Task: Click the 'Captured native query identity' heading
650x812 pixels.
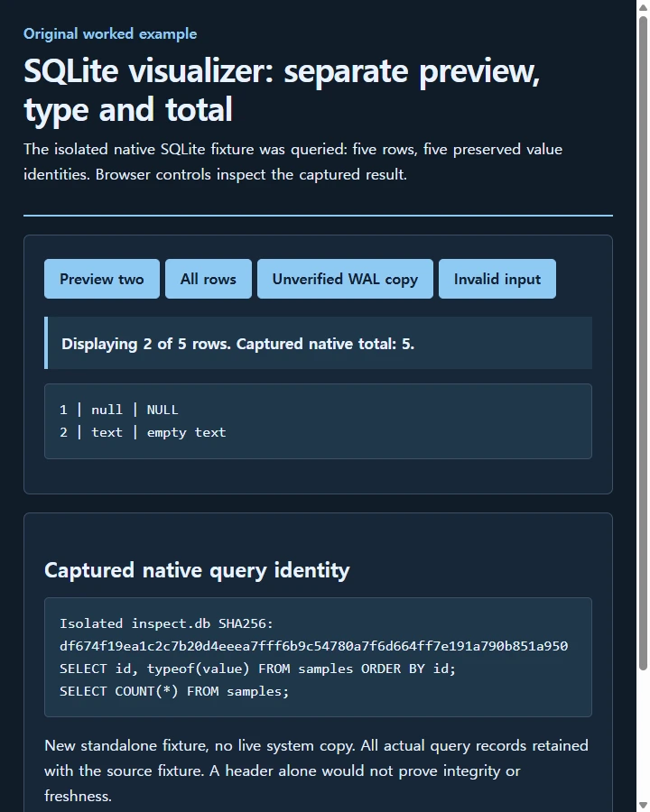Action: 197,569
